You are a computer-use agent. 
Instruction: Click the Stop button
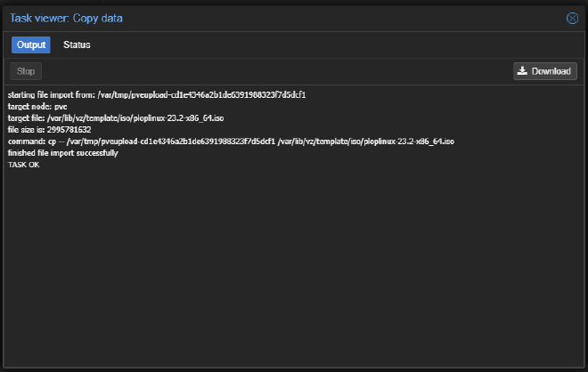coord(26,71)
